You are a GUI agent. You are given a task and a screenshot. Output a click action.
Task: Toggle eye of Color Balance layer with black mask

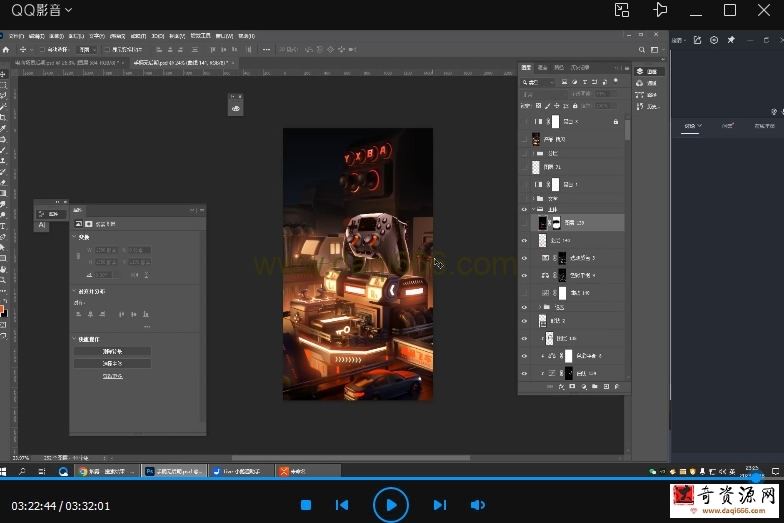(x=524, y=276)
